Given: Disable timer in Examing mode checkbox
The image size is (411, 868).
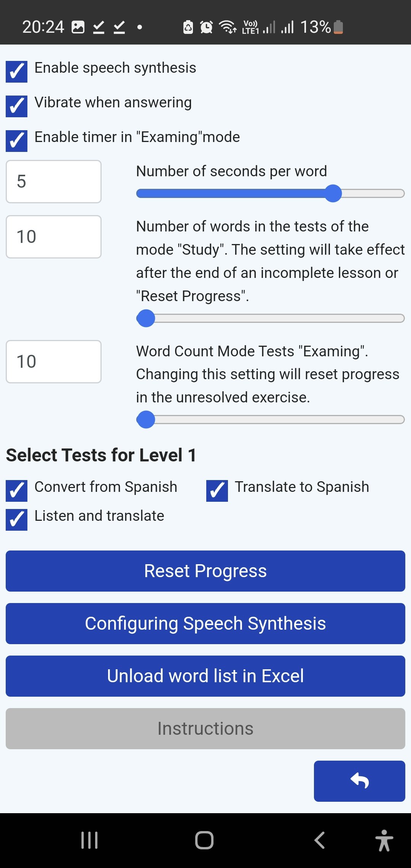Looking at the screenshot, I should click(16, 141).
